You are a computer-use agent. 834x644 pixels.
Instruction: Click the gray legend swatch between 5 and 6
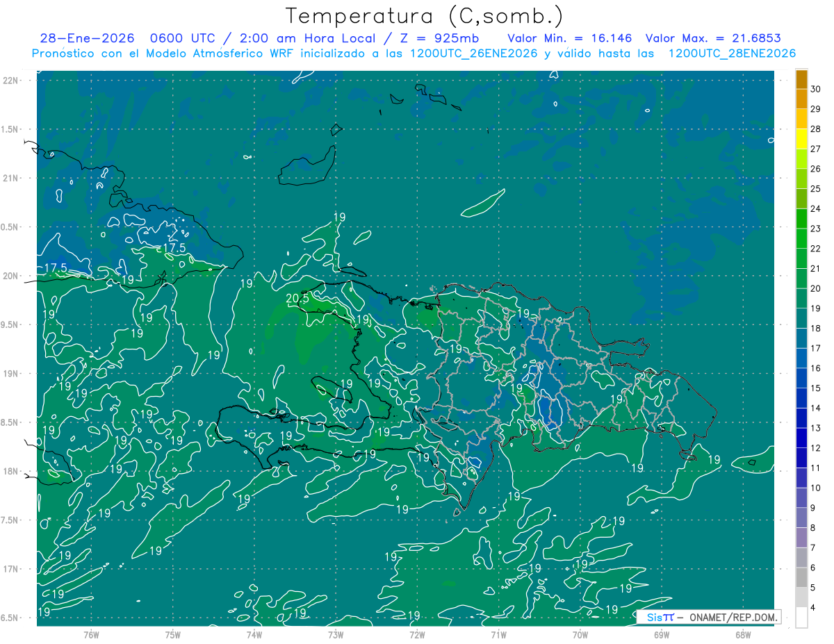[801, 578]
